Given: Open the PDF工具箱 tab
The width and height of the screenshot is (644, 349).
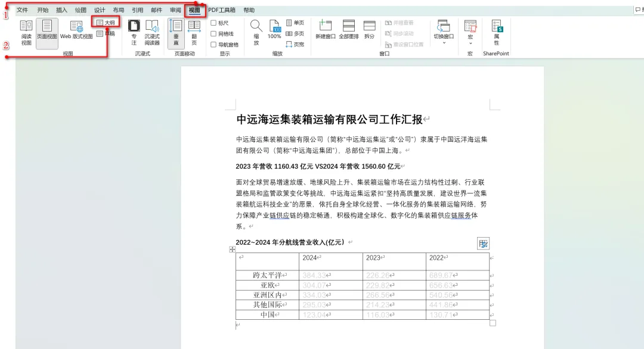Looking at the screenshot, I should (222, 10).
